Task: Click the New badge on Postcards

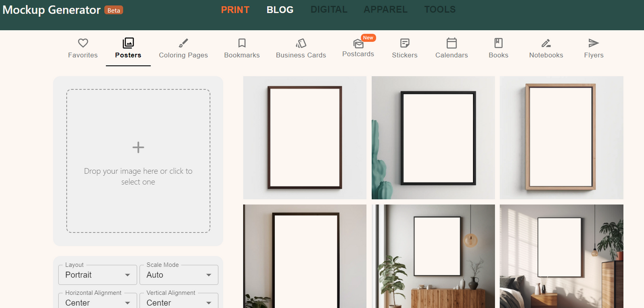Action: coord(368,38)
